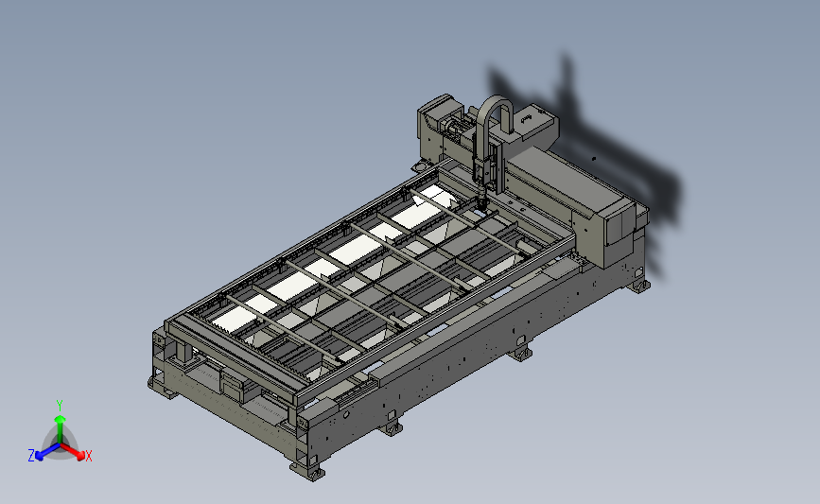Click the blue Z axis of the orientation triad
Image resolution: width=820 pixels, height=504 pixels.
pyautogui.click(x=48, y=452)
